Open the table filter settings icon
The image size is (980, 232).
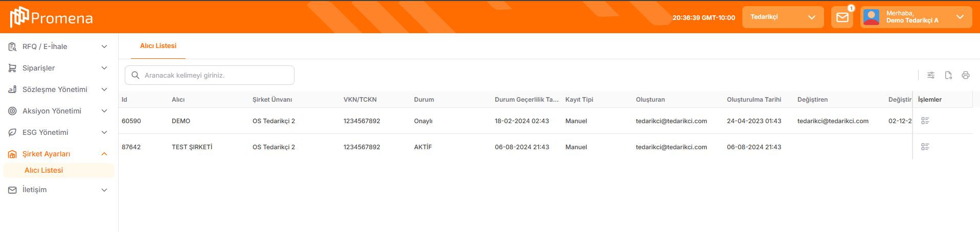[x=931, y=75]
